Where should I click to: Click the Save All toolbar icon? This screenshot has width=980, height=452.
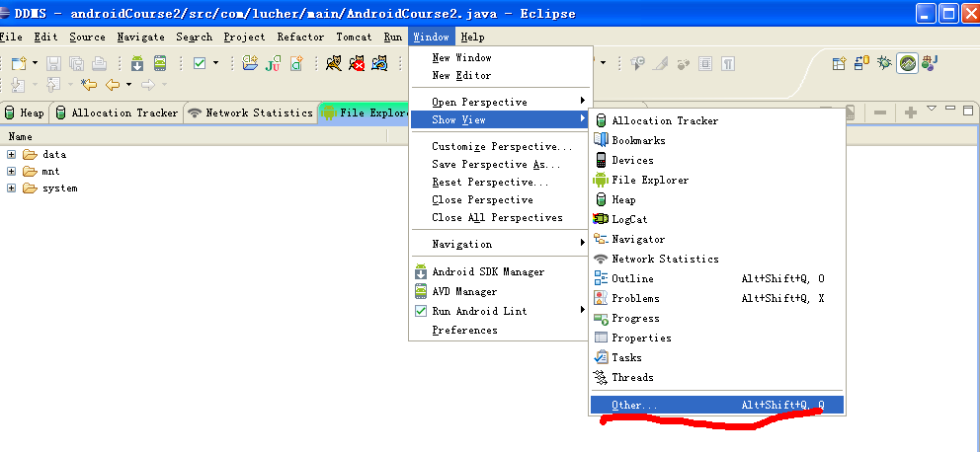point(76,63)
